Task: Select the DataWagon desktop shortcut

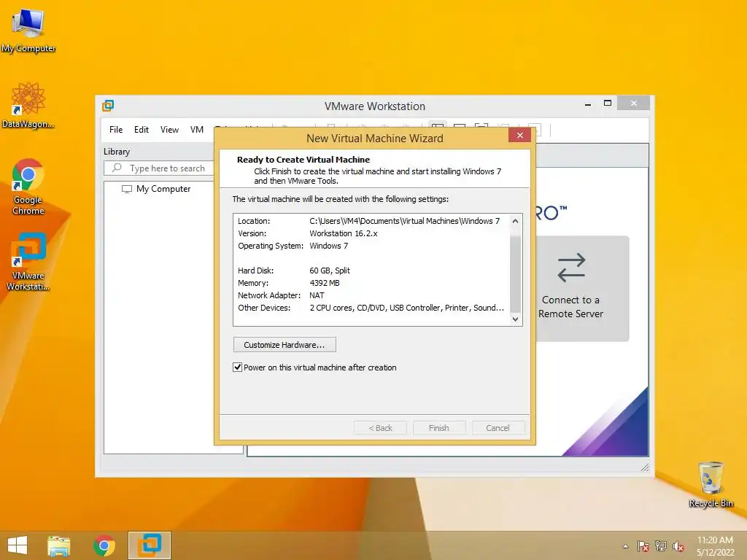Action: coord(28,105)
